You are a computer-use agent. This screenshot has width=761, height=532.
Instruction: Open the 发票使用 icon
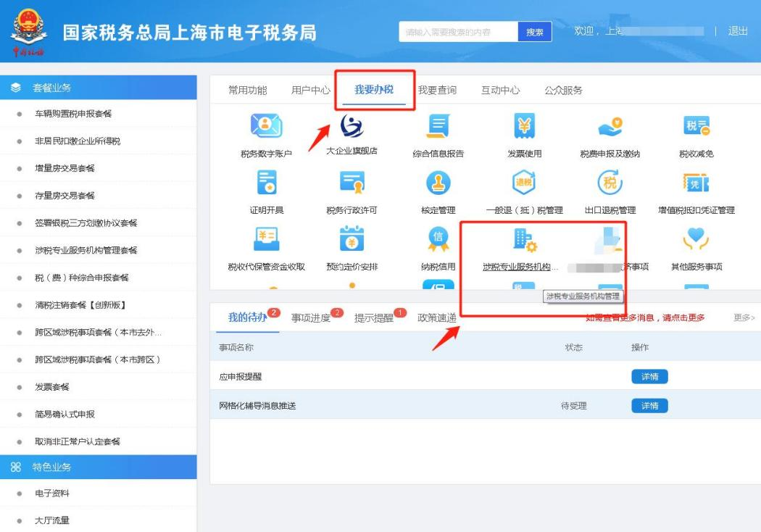tap(524, 126)
